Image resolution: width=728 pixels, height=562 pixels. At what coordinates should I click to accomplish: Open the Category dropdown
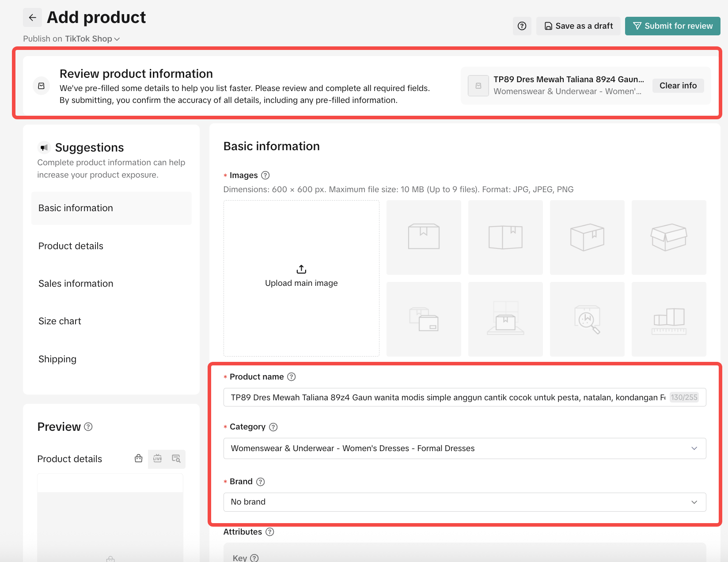(464, 448)
